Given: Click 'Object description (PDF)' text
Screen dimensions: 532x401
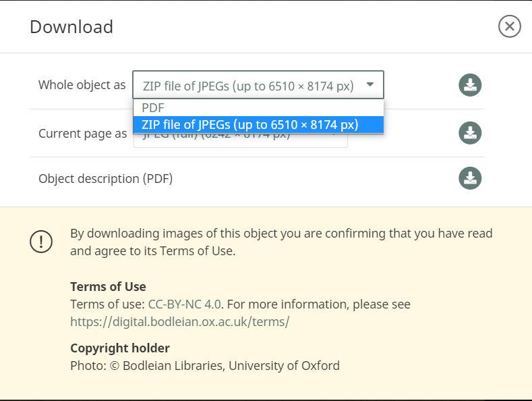Looking at the screenshot, I should [105, 179].
